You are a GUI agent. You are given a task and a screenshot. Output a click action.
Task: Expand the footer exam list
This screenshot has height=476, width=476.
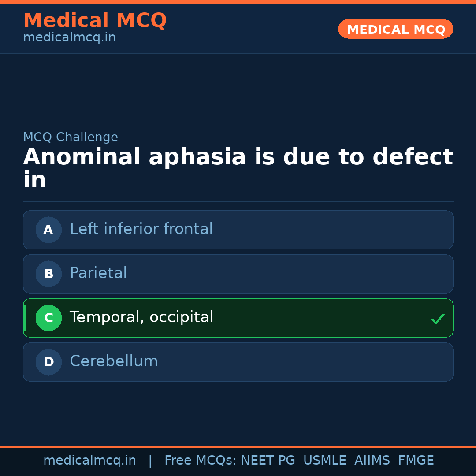pyautogui.click(x=299, y=460)
